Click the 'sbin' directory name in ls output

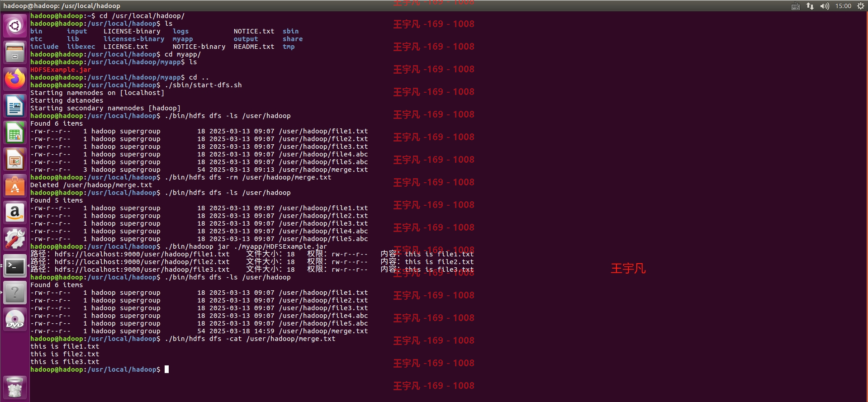pos(291,31)
